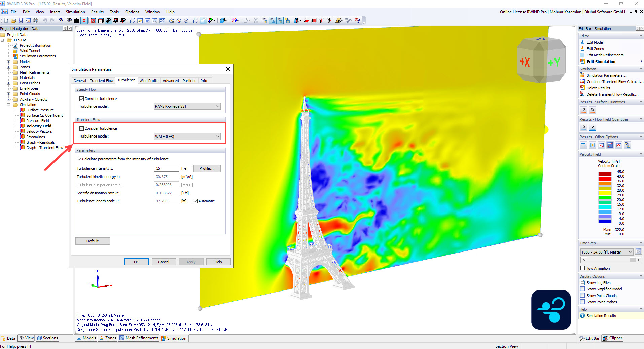Switch to the Wind Profile tab
This screenshot has height=349, width=644.
(x=149, y=80)
